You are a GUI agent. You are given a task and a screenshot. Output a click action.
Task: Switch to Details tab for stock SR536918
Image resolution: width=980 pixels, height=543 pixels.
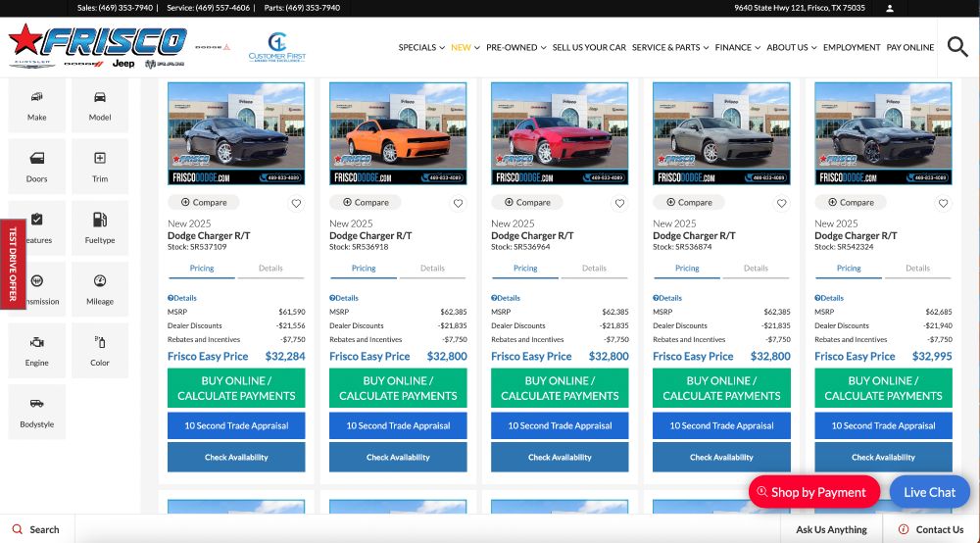432,268
